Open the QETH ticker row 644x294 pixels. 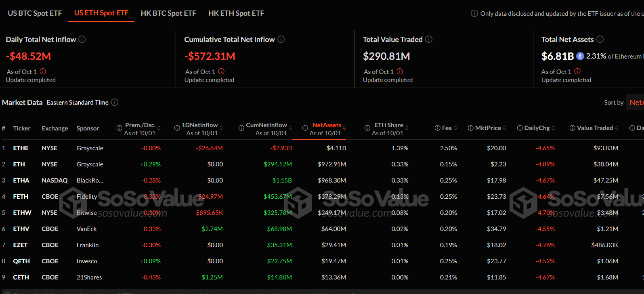tap(322, 261)
